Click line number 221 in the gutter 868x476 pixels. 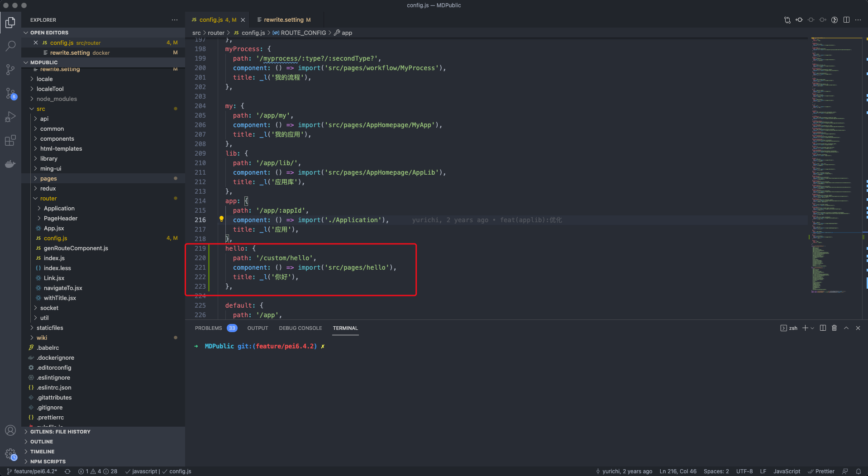(200, 267)
